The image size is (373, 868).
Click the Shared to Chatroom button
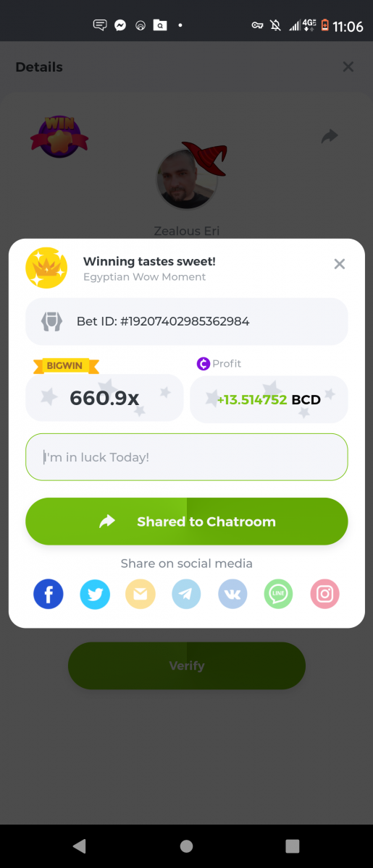(x=187, y=522)
